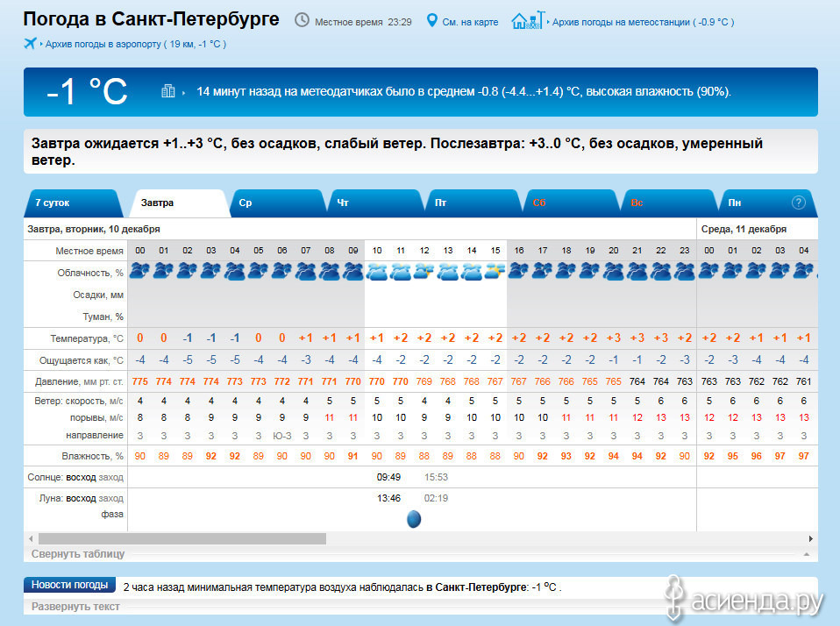This screenshot has height=626, width=840.
Task: Click the airplane airport archive icon
Action: coord(31,43)
